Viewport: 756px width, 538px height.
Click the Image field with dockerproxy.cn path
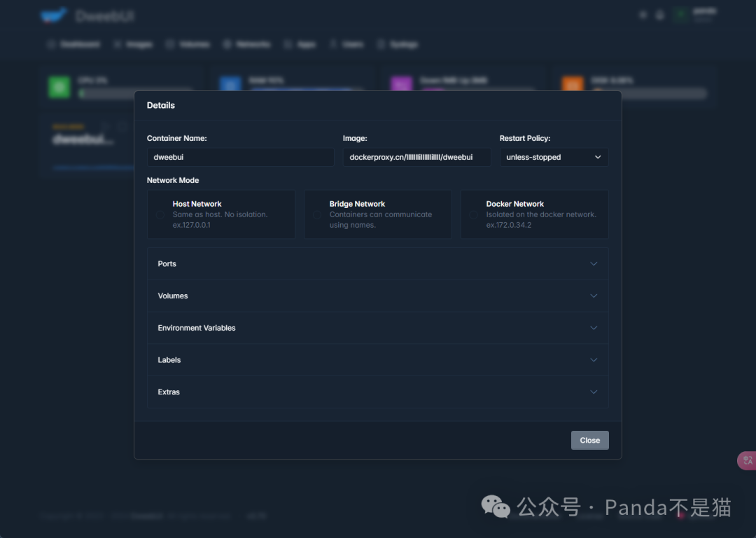click(416, 158)
